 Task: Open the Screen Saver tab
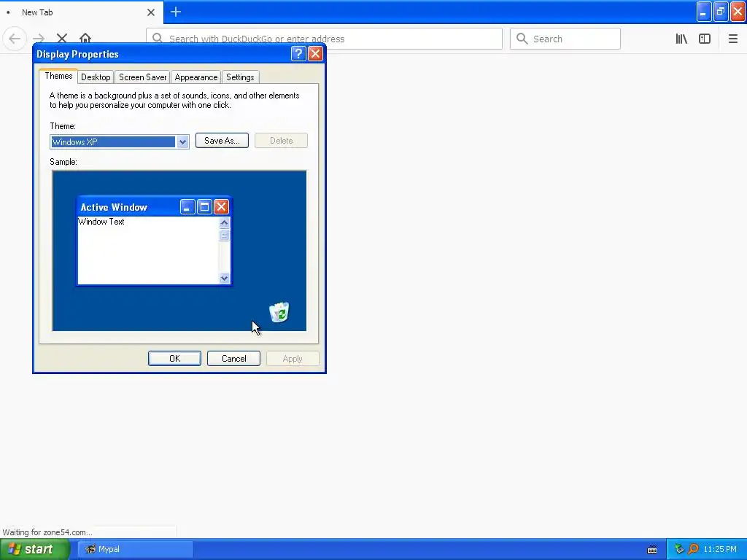coord(142,77)
